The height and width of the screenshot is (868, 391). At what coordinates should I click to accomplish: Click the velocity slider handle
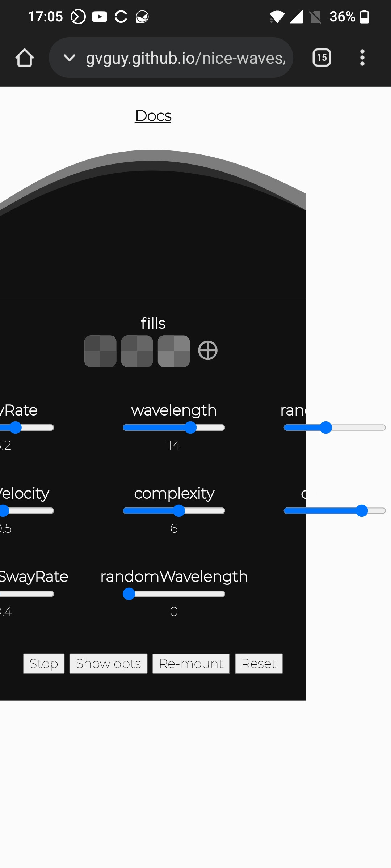(4, 510)
